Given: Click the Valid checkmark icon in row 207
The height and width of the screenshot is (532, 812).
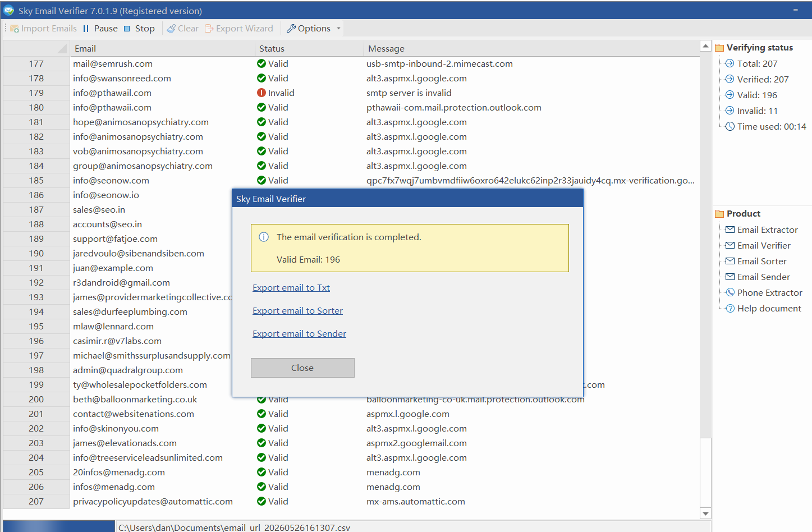Looking at the screenshot, I should click(x=262, y=502).
